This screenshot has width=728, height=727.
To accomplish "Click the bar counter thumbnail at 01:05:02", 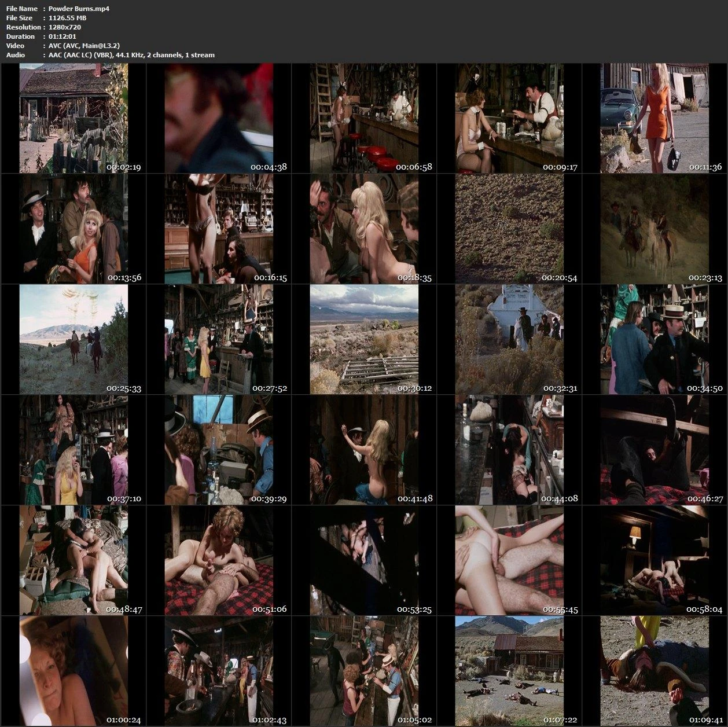I will (364, 671).
